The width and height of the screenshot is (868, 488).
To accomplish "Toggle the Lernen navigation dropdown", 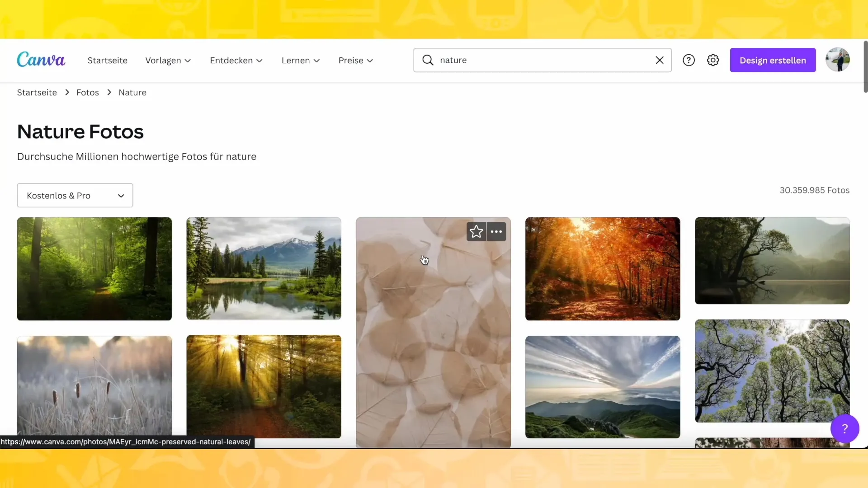I will click(x=301, y=60).
